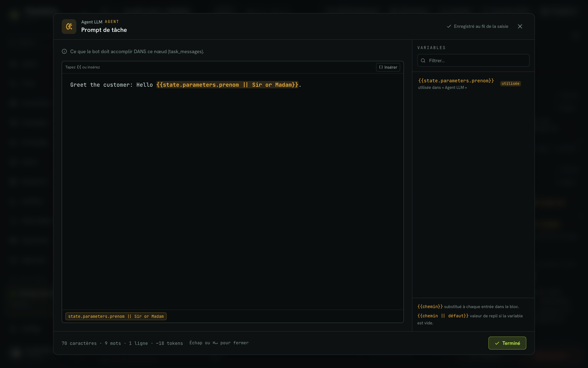
Task: Click the 'Prompt de tâche' title
Action: pos(104,30)
